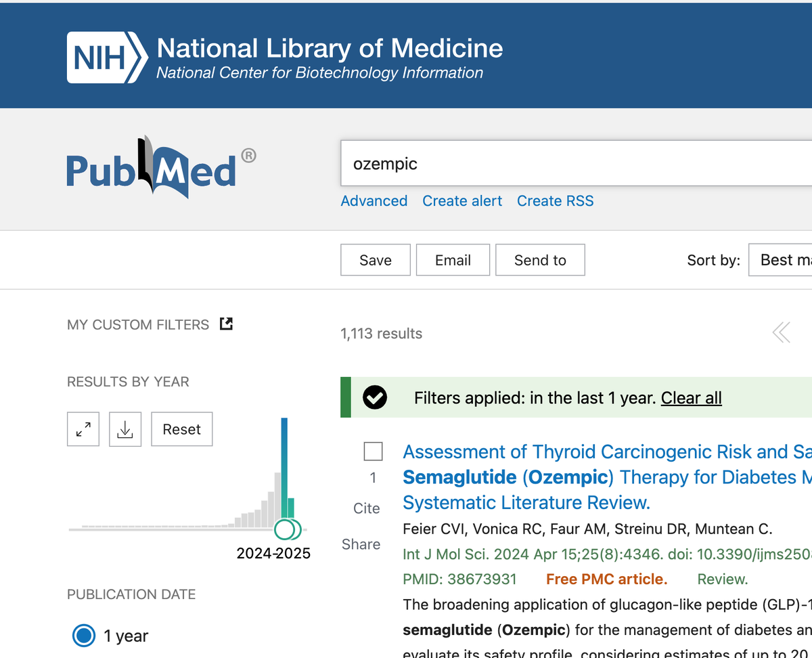
Task: Click National Library of Medicine title
Action: coord(330,48)
